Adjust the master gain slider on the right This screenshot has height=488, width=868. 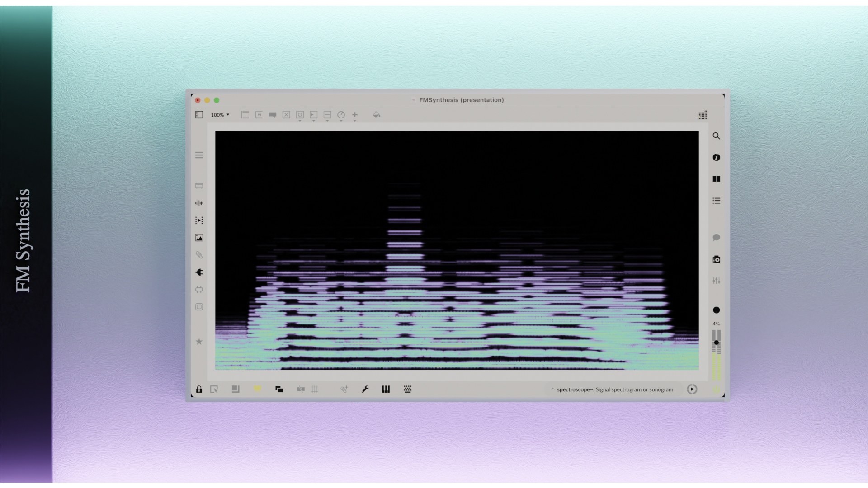coord(717,343)
